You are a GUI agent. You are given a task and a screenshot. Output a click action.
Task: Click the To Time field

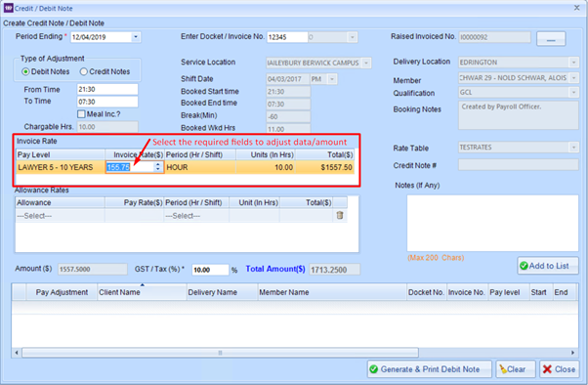pyautogui.click(x=107, y=102)
